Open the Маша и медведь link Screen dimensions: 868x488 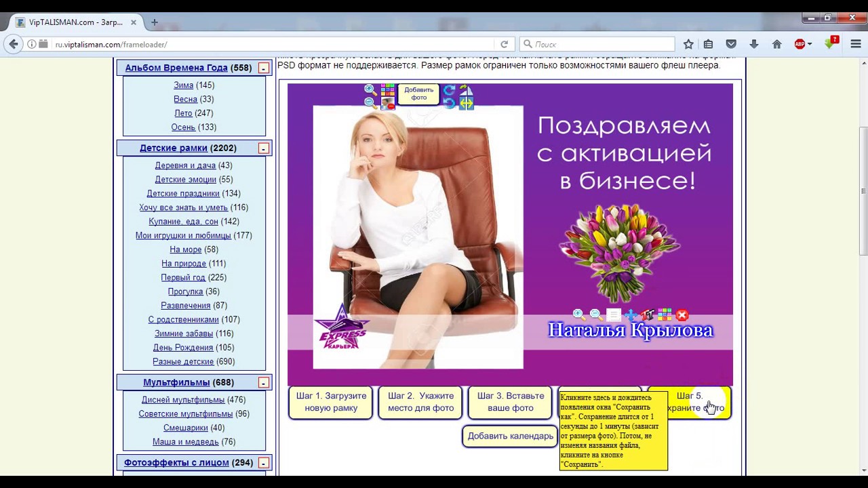click(185, 442)
